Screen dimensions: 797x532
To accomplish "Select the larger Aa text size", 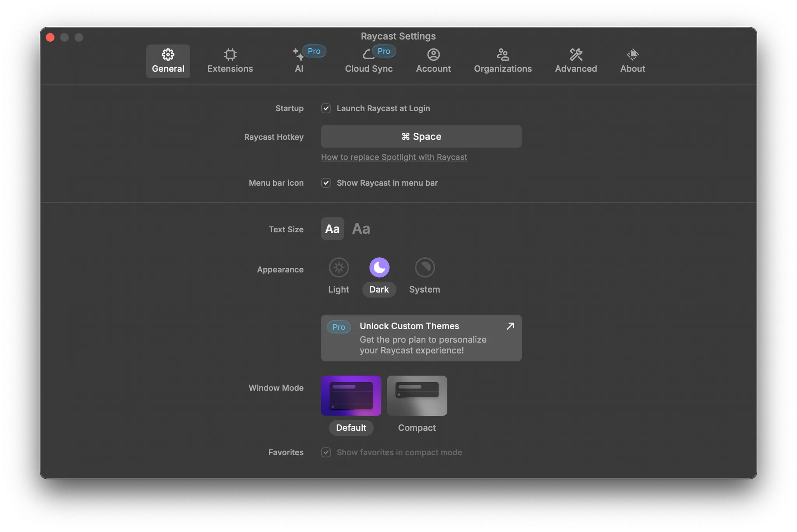I will coord(361,229).
